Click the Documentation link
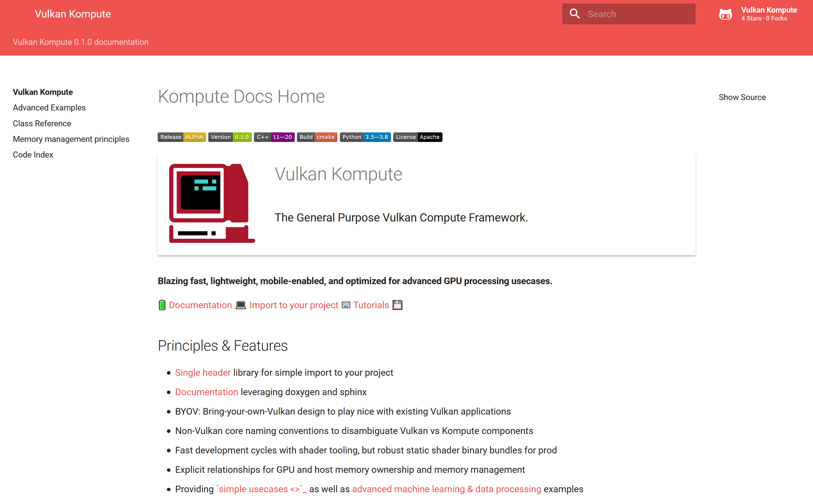813x504 pixels. point(200,305)
